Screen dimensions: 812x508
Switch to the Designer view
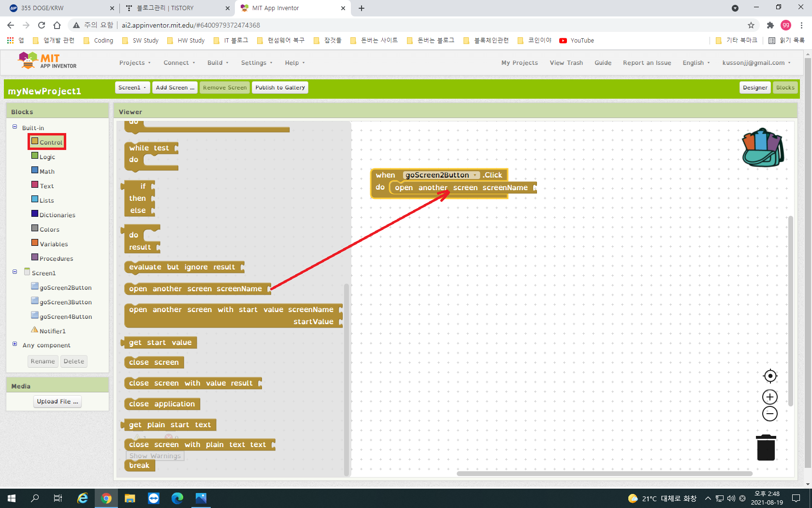coord(755,88)
